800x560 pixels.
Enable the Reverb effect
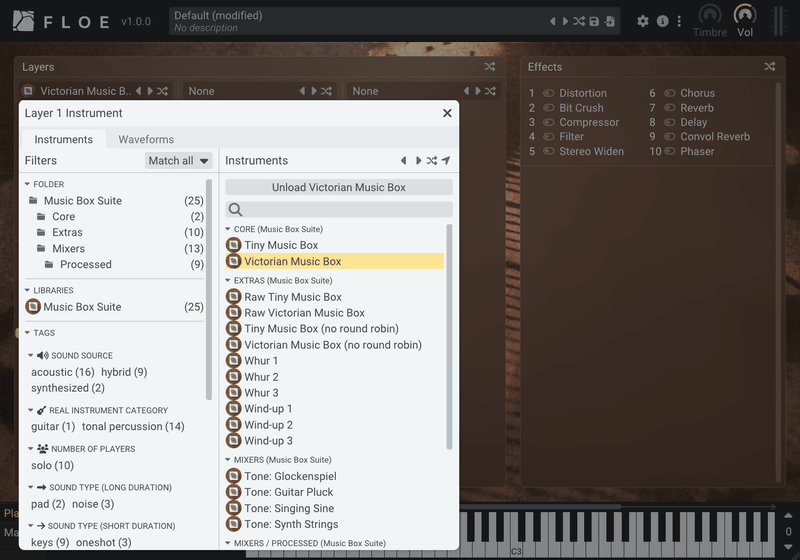(669, 108)
